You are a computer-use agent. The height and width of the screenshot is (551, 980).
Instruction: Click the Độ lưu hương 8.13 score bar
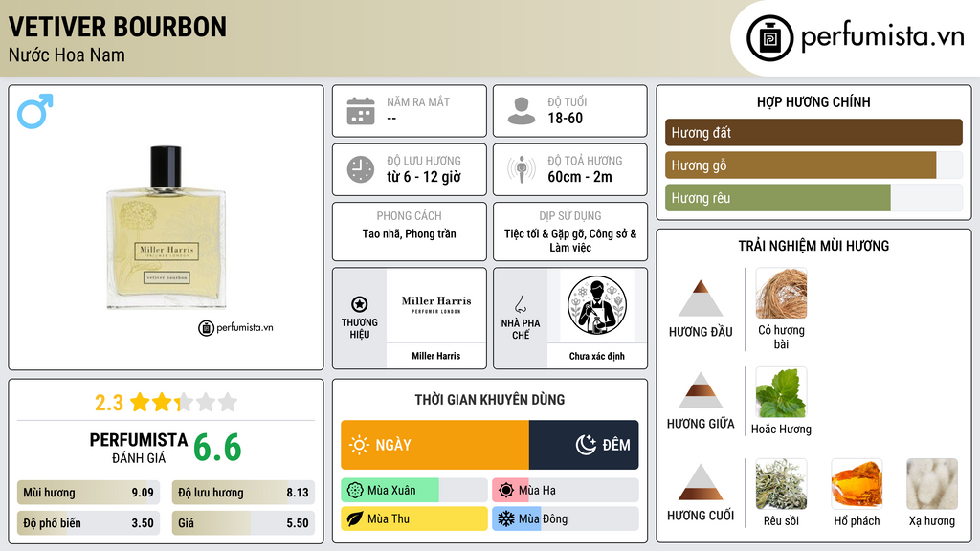[x=243, y=493]
